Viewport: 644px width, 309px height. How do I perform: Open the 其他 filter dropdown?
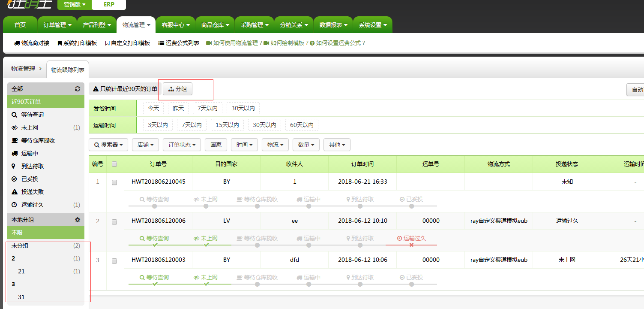[x=337, y=145]
